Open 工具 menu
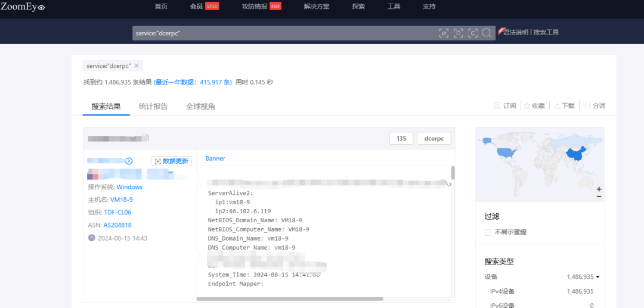The width and height of the screenshot is (644, 308). click(x=394, y=7)
